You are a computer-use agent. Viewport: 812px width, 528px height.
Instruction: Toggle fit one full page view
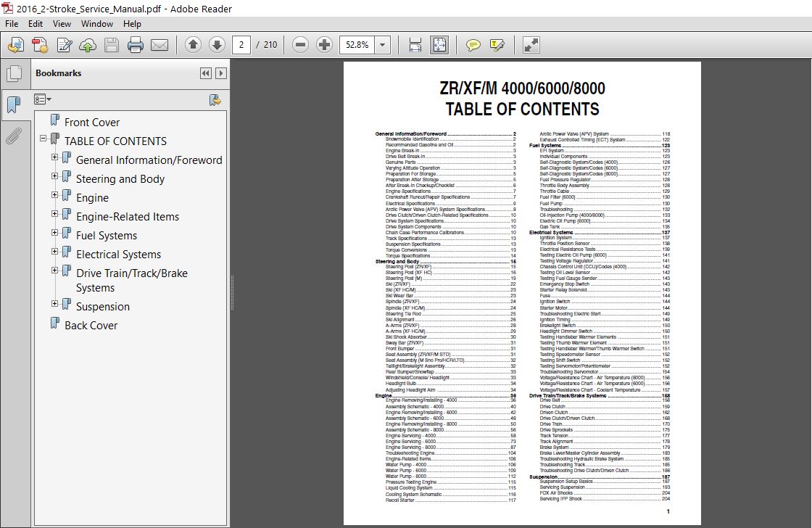pyautogui.click(x=439, y=45)
